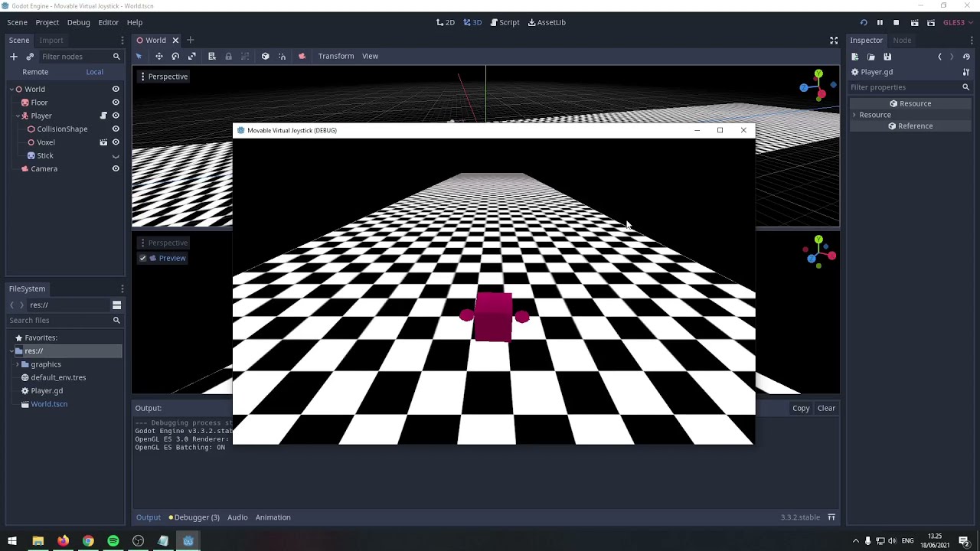Viewport: 980px width, 551px height.
Task: Open the Project menu
Action: point(47,23)
